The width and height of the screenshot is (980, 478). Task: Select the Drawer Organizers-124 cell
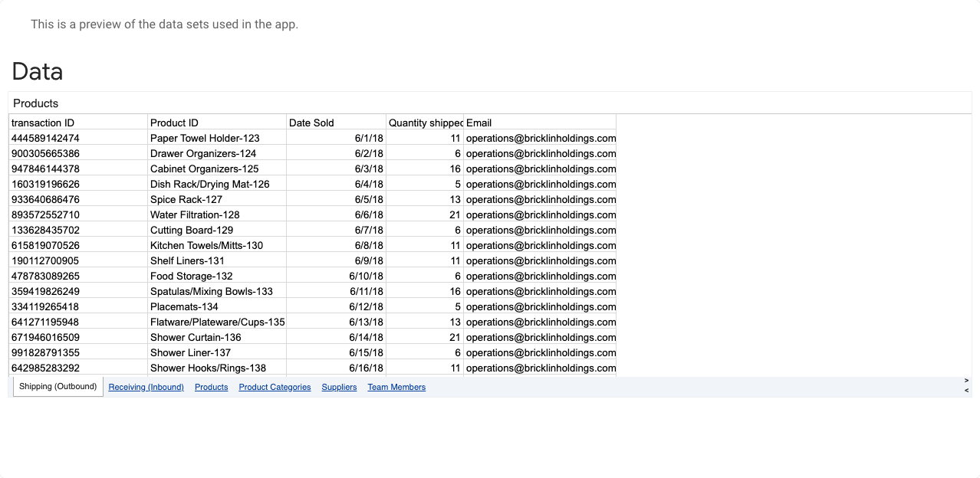pos(217,153)
